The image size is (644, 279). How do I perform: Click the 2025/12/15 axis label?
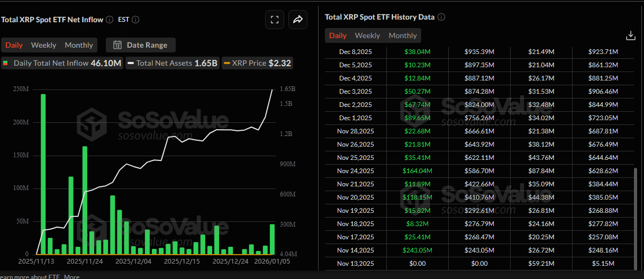click(182, 261)
